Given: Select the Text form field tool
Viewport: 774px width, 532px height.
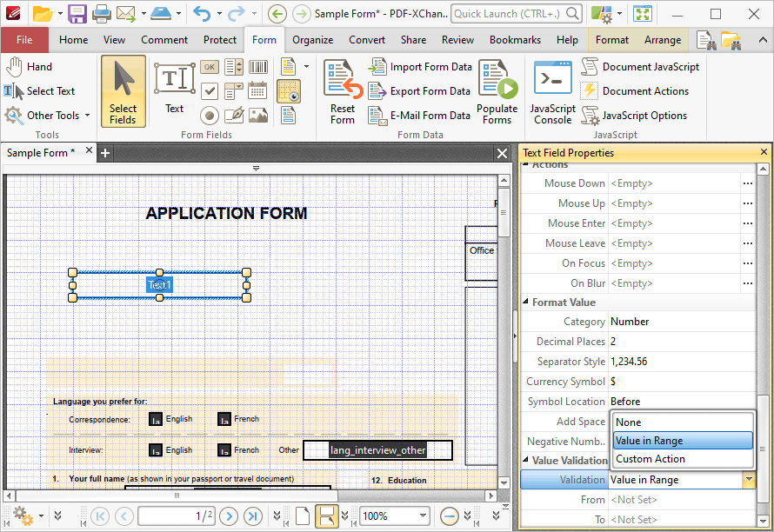Looking at the screenshot, I should click(x=174, y=89).
